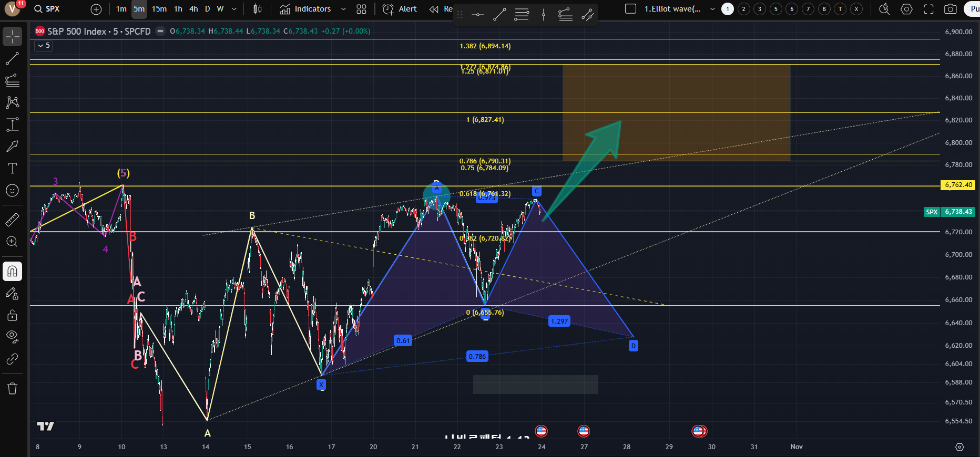Open the Gann and Fibonacci tools

pos(12,80)
